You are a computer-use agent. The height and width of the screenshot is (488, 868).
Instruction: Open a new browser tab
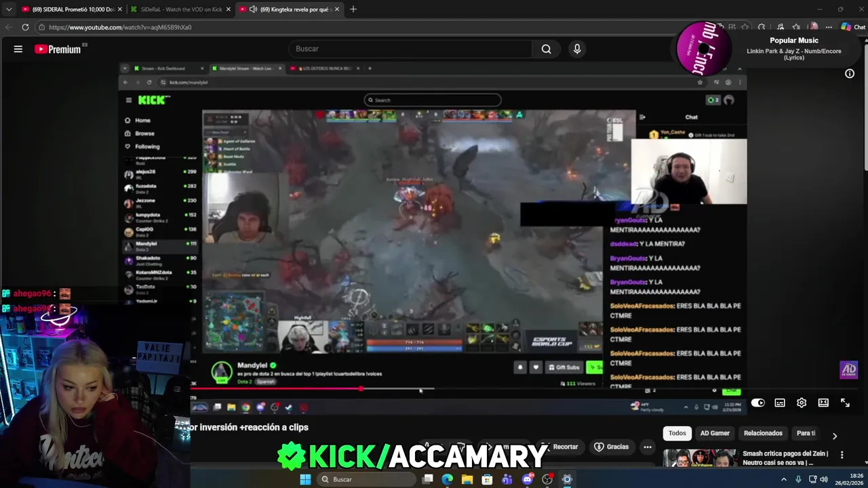(353, 9)
